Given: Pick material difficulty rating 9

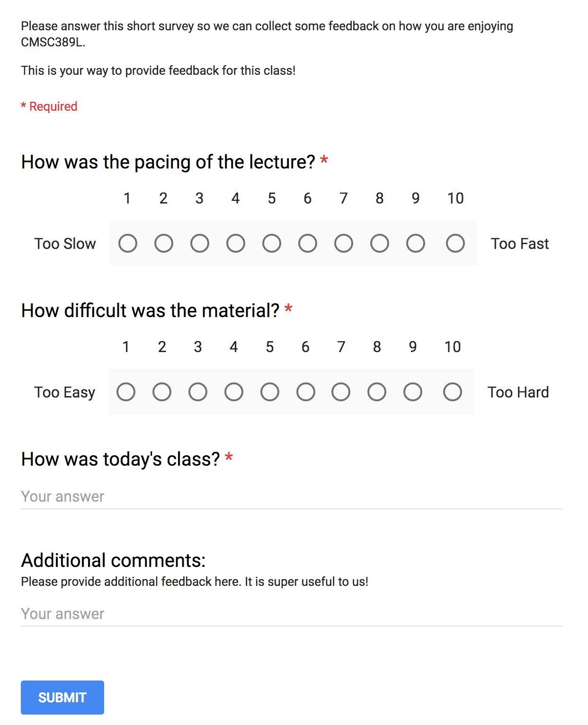Looking at the screenshot, I should coord(413,392).
